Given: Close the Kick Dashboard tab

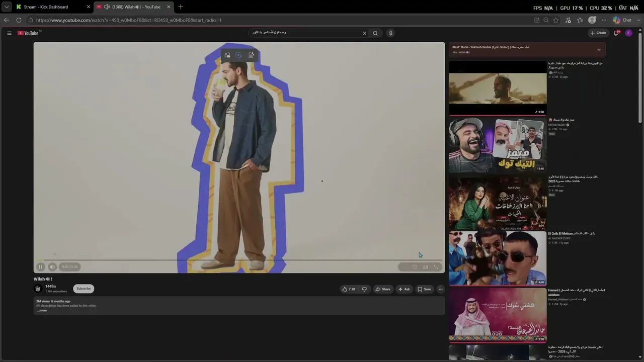Looking at the screenshot, I should click(89, 7).
